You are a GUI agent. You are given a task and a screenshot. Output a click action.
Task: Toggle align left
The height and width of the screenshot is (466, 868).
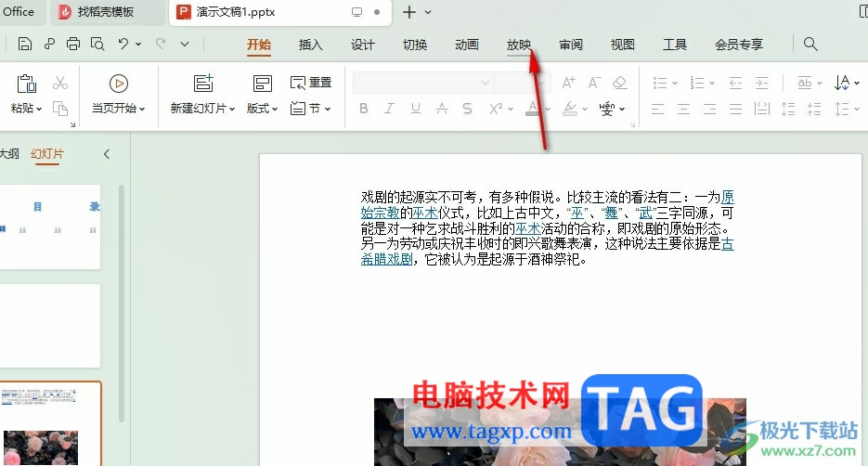[657, 109]
